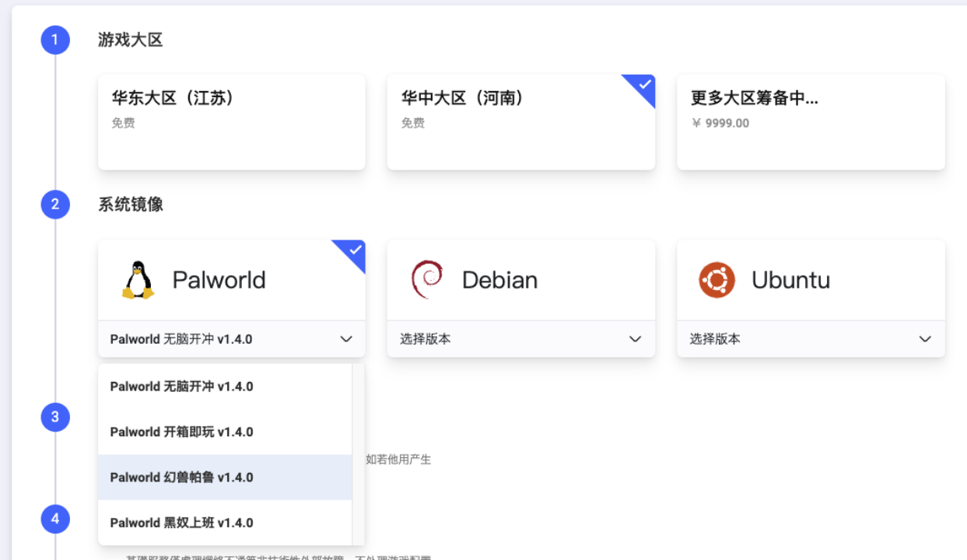Click the Palworld penguin logo icon
This screenshot has height=560, width=967.
138,280
